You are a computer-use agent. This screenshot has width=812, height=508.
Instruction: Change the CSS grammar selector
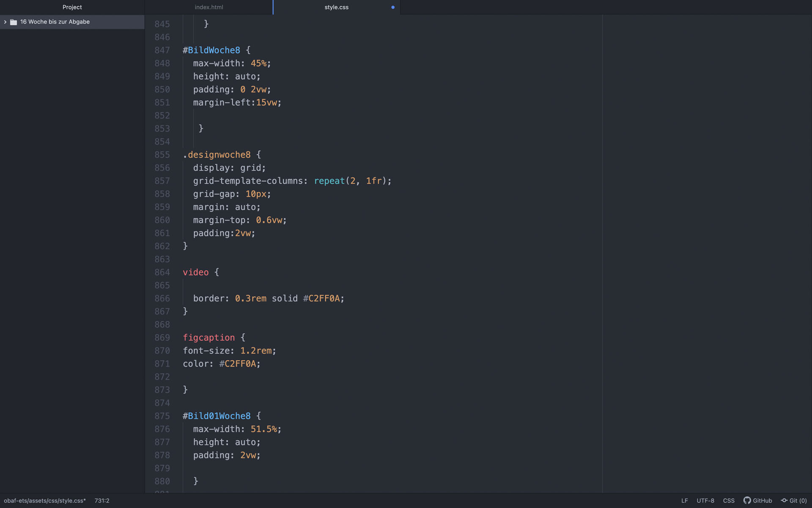point(729,500)
